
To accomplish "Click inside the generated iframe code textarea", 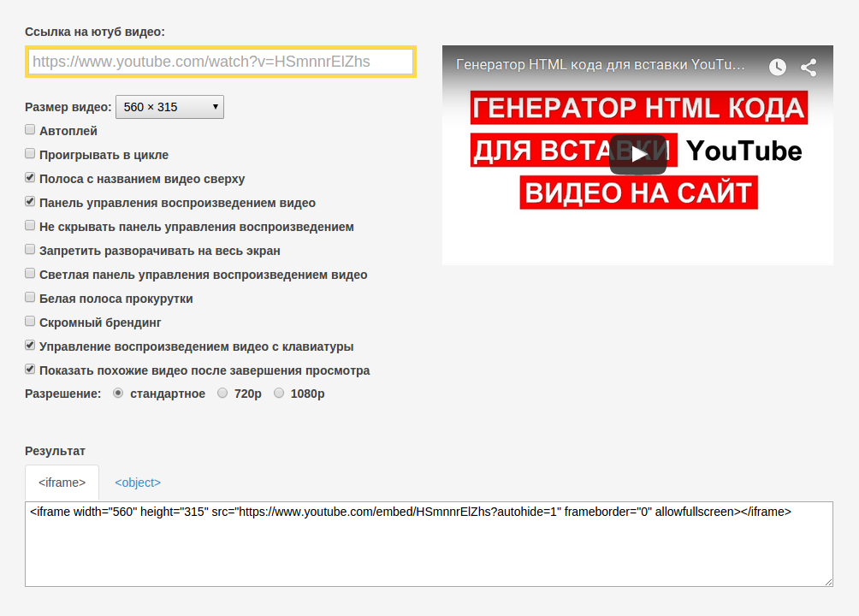I will pos(429,544).
